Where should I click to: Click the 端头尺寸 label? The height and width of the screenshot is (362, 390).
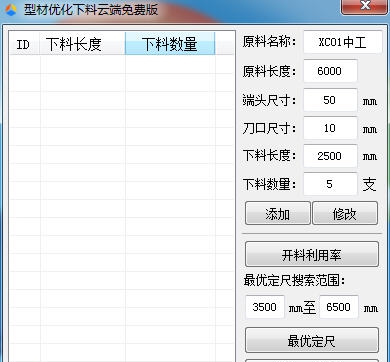click(x=269, y=100)
